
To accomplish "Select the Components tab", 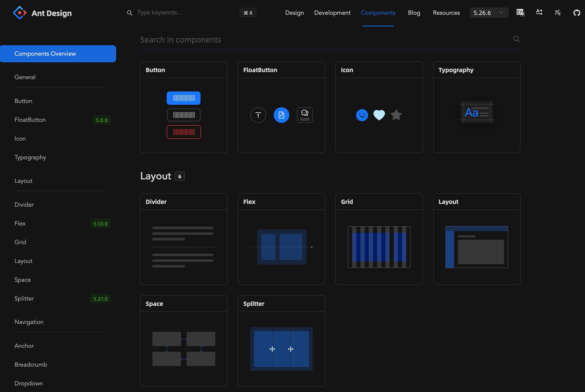I will [x=378, y=13].
